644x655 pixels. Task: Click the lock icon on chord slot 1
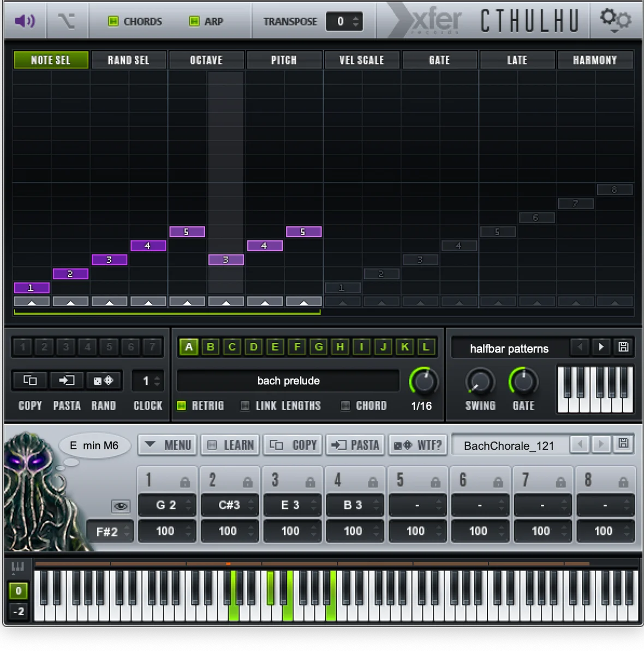pyautogui.click(x=185, y=482)
